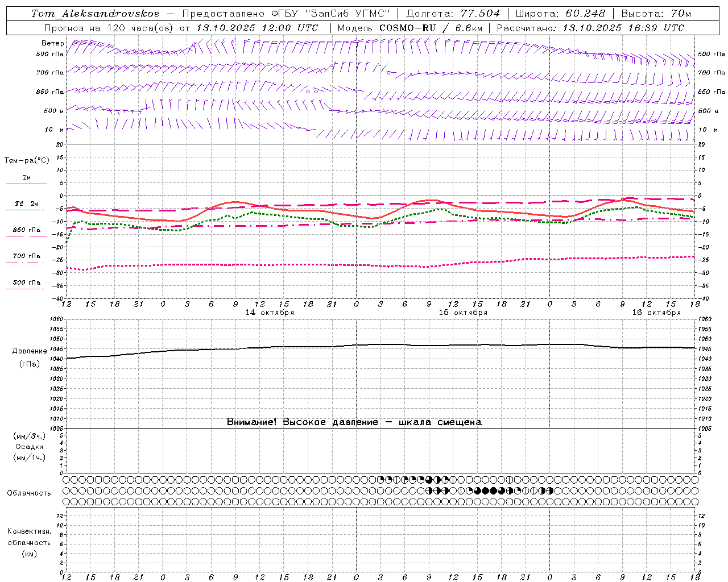
Task: Click the Долгота: 77.504 value
Action: point(453,14)
